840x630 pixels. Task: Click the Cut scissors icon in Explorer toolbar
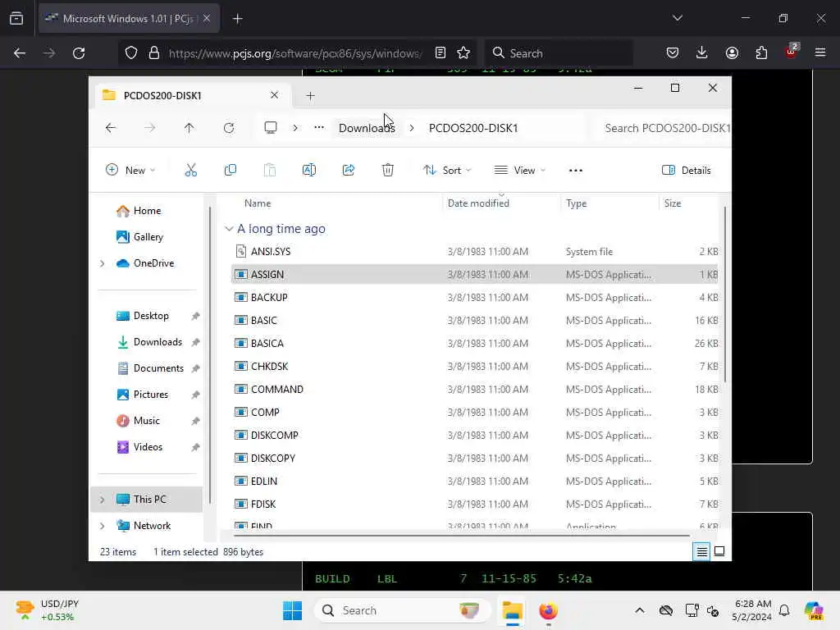point(190,171)
